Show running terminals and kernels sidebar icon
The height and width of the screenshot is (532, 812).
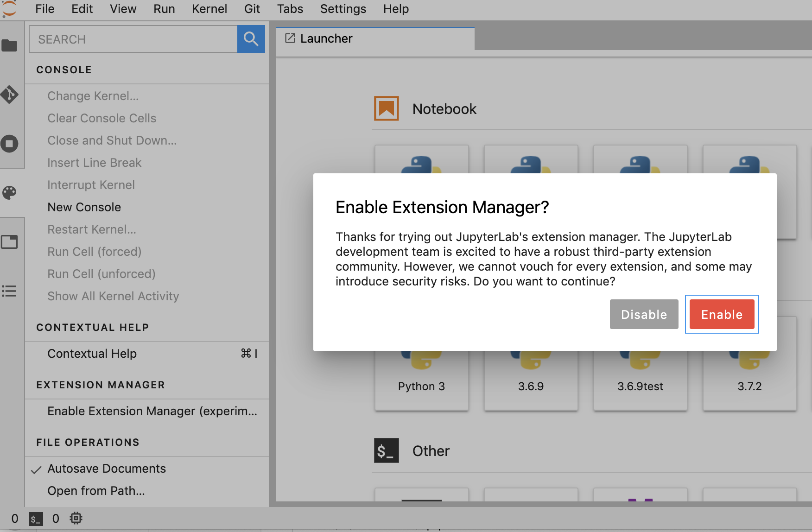point(9,144)
